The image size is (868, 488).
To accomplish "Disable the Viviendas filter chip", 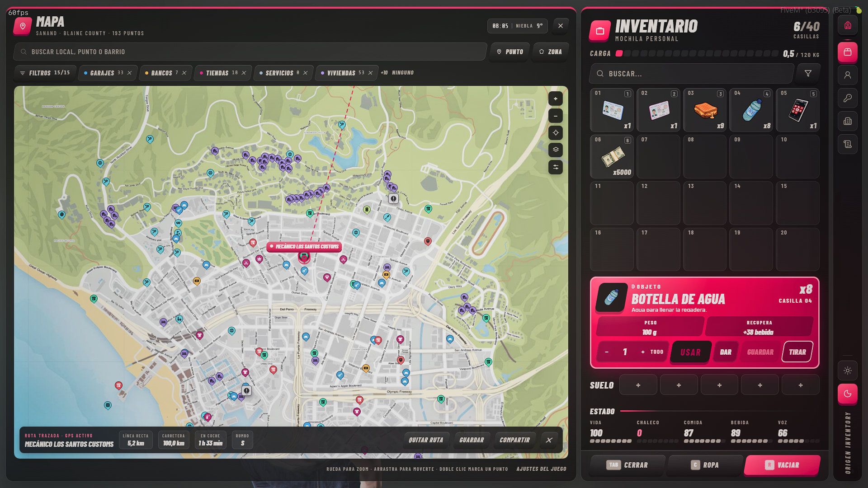I will (370, 73).
